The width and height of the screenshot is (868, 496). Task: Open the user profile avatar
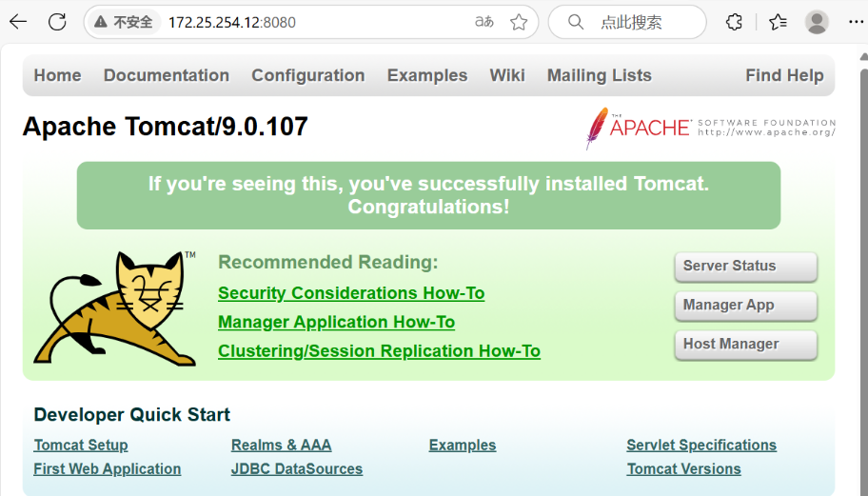(817, 22)
